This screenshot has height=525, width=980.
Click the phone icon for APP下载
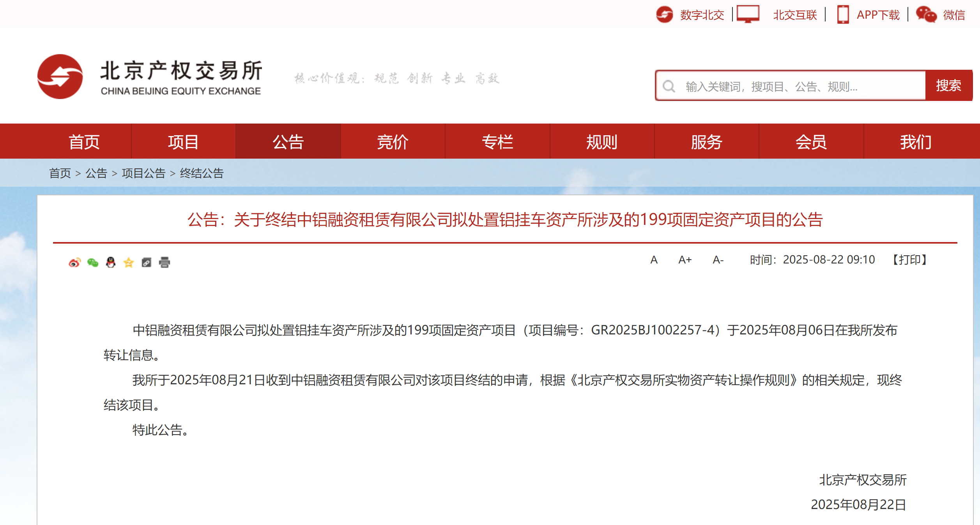point(843,15)
